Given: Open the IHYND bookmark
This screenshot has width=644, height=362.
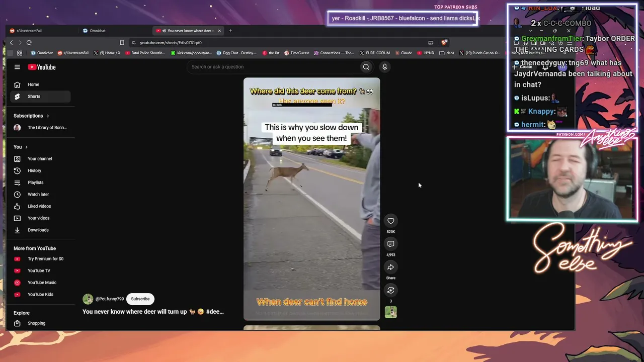Looking at the screenshot, I should [426, 53].
